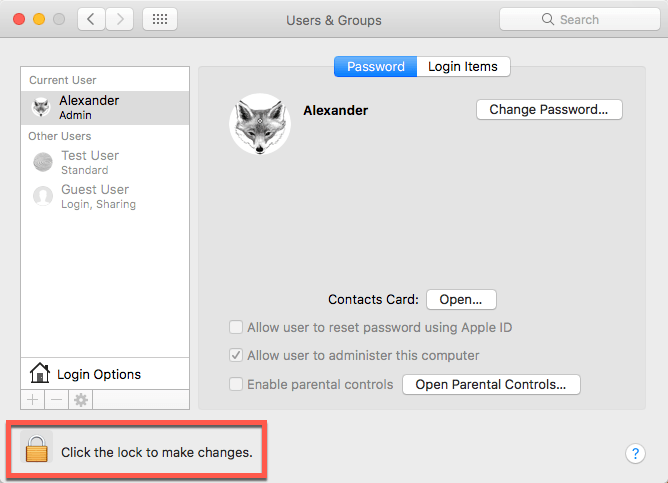This screenshot has height=483, width=668.
Task: Go back with the left arrow button
Action: (91, 19)
